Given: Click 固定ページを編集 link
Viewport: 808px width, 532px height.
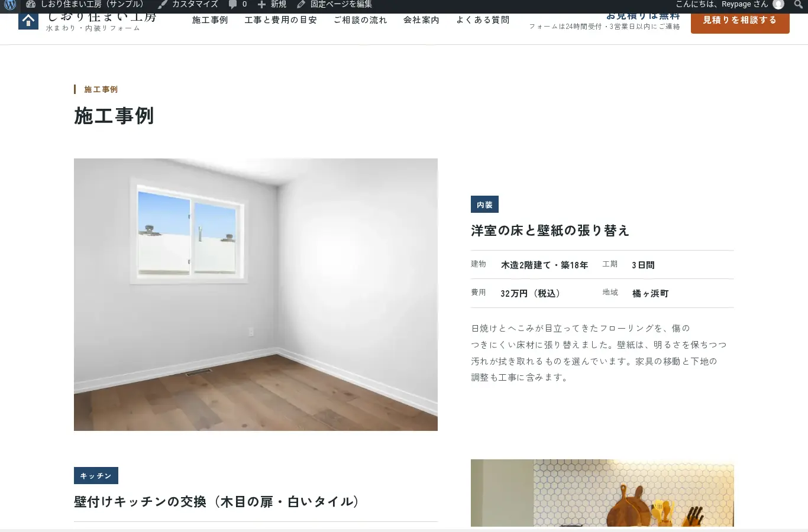Looking at the screenshot, I should pyautogui.click(x=341, y=4).
